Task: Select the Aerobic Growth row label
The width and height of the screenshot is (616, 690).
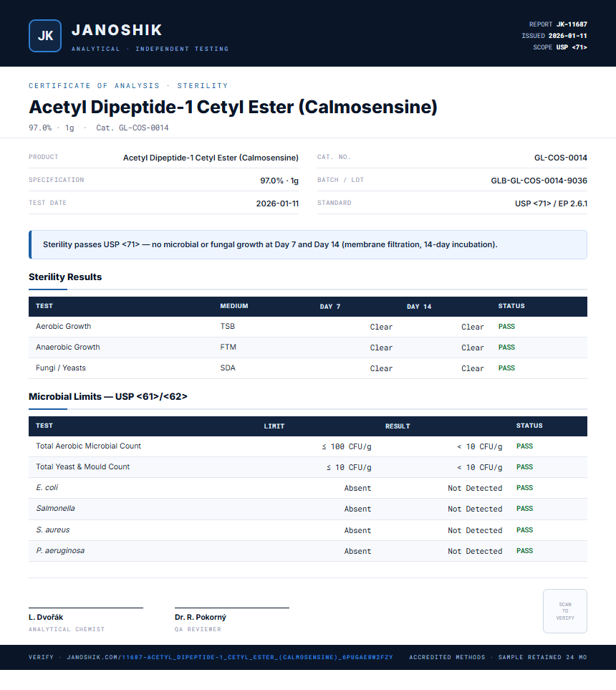Action: click(x=63, y=326)
